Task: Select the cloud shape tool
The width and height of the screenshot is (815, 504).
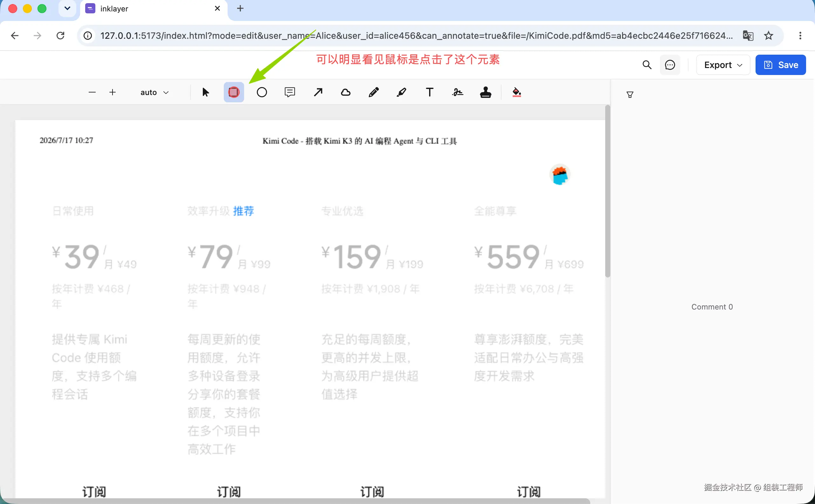Action: tap(346, 92)
